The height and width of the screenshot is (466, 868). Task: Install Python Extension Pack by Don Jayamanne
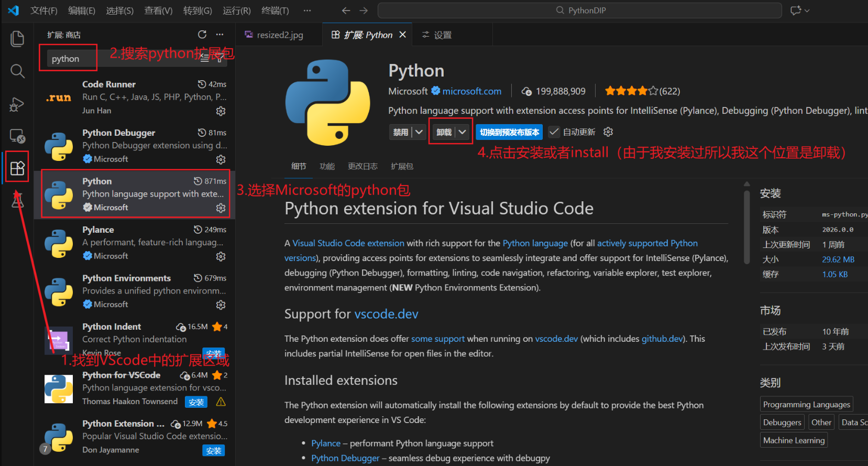tap(214, 451)
